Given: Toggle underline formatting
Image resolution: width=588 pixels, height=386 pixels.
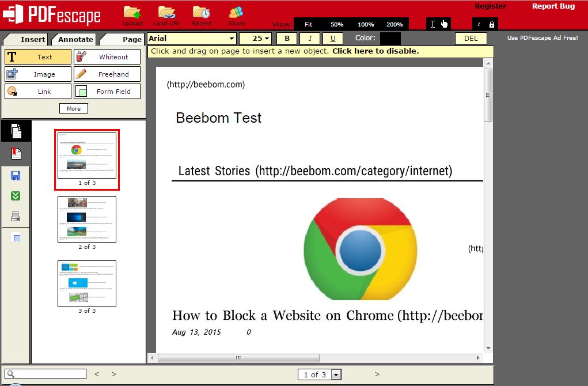Looking at the screenshot, I should click(x=332, y=38).
